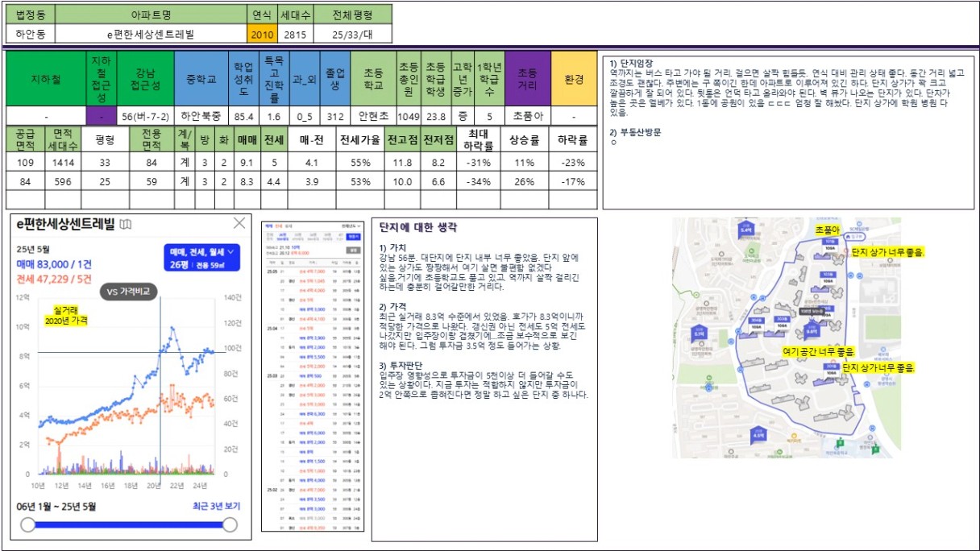Click the 1) 단지임장 heading
The image size is (980, 551).
coord(631,63)
